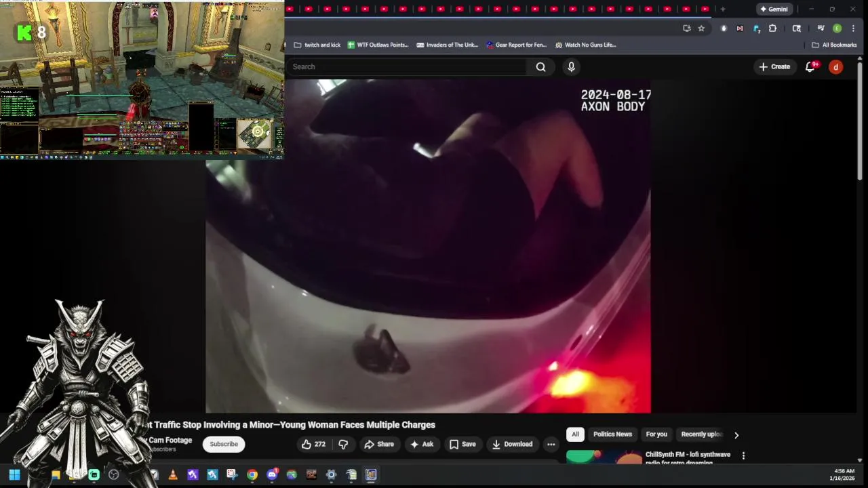Select the All filter chip
Viewport: 868px width, 488px height.
[x=575, y=434]
